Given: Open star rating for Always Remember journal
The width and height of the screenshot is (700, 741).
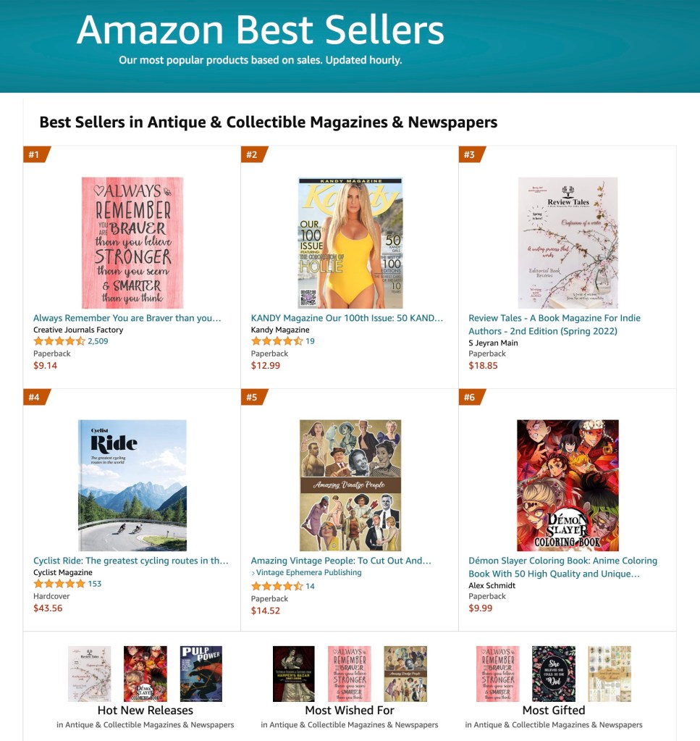Looking at the screenshot, I should [x=59, y=341].
